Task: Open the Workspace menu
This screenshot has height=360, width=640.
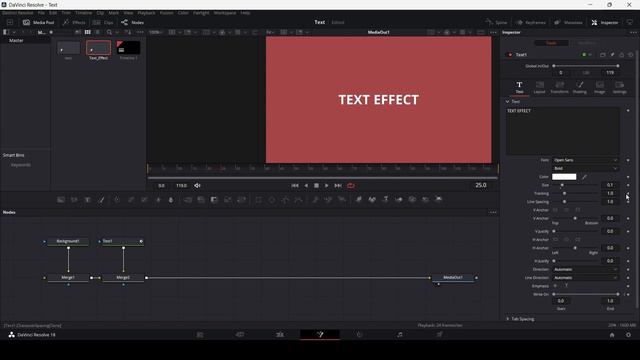Action: tap(225, 13)
